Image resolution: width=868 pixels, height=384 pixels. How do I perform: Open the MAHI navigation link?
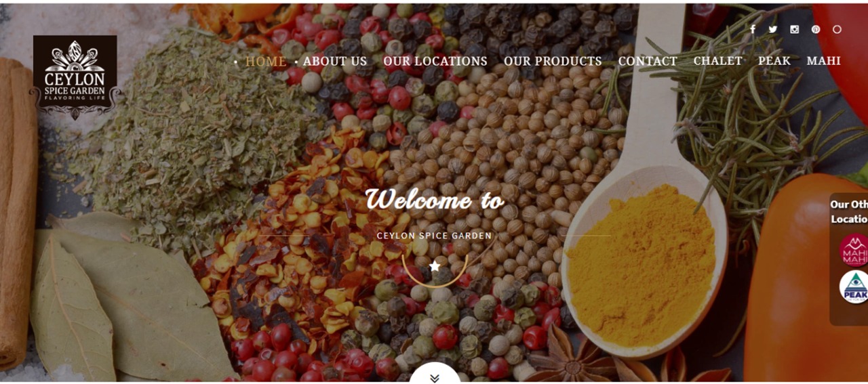[824, 61]
